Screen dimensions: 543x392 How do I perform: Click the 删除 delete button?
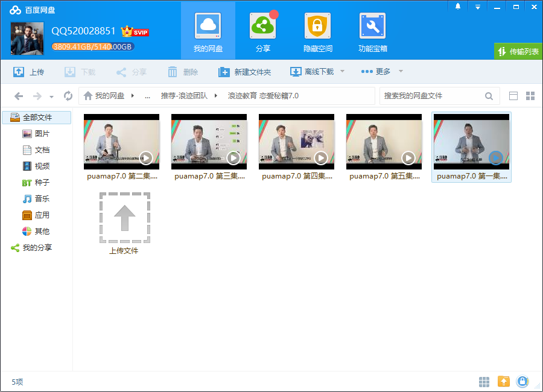tap(183, 72)
